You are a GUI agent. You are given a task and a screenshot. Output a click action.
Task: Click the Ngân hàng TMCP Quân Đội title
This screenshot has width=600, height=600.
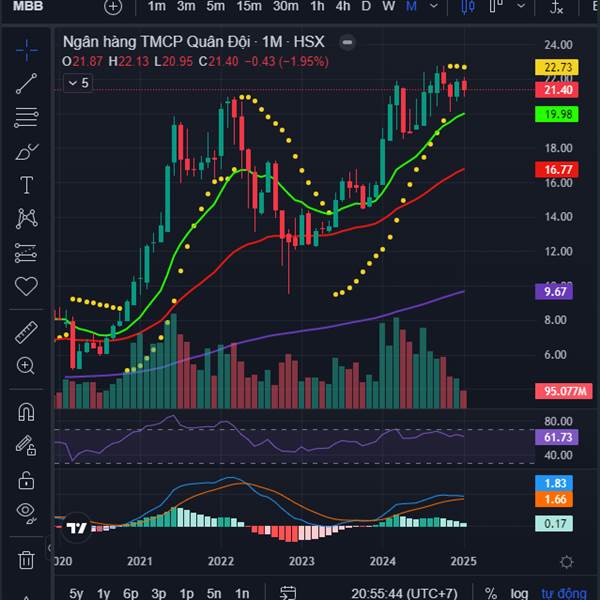[156, 42]
